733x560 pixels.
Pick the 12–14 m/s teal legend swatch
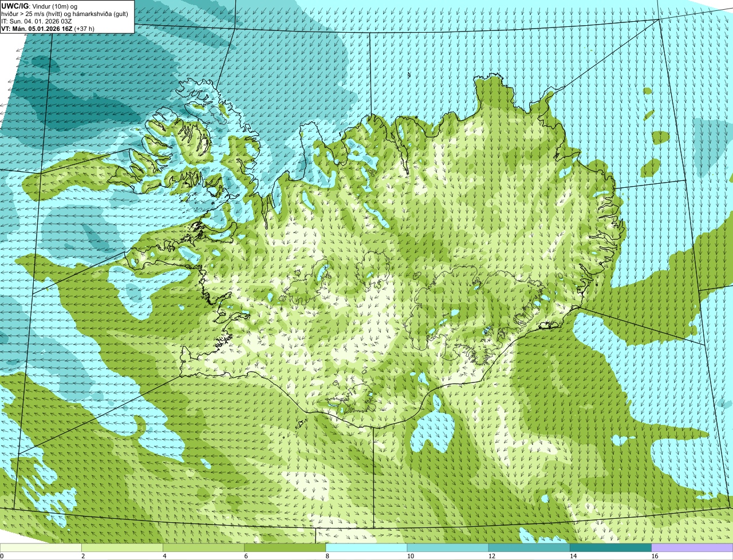[x=529, y=548]
